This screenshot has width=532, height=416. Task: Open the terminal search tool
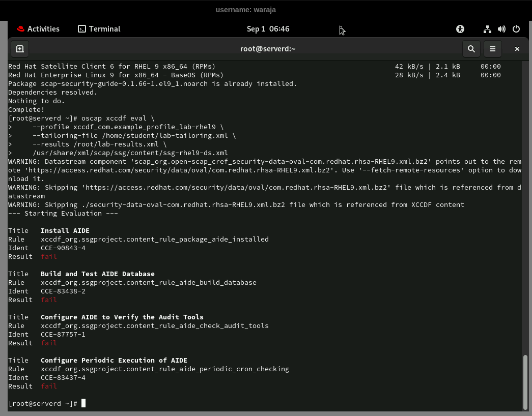pos(471,49)
